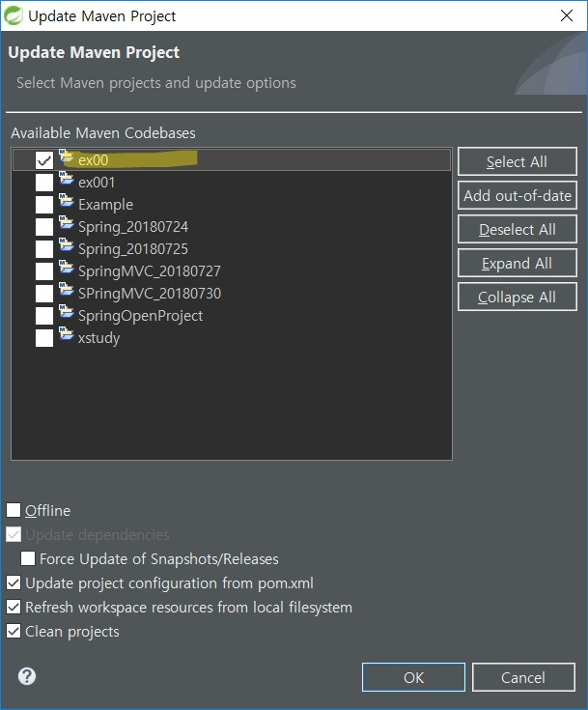Check the ex001 project checkbox
588x710 pixels.
[x=44, y=183]
